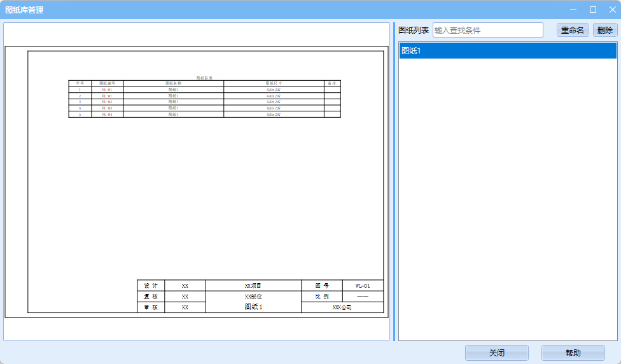Focus the 输入查找条件 search field
The width and height of the screenshot is (621, 364).
tap(487, 31)
